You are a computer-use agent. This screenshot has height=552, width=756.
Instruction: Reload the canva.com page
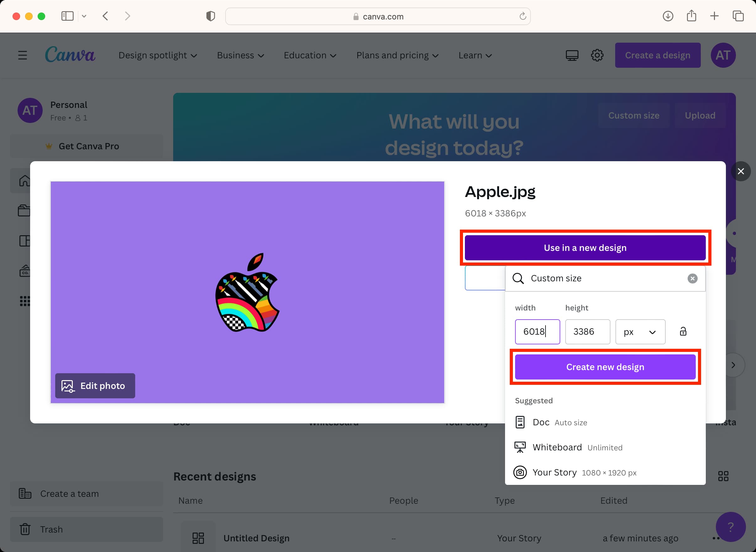(523, 16)
